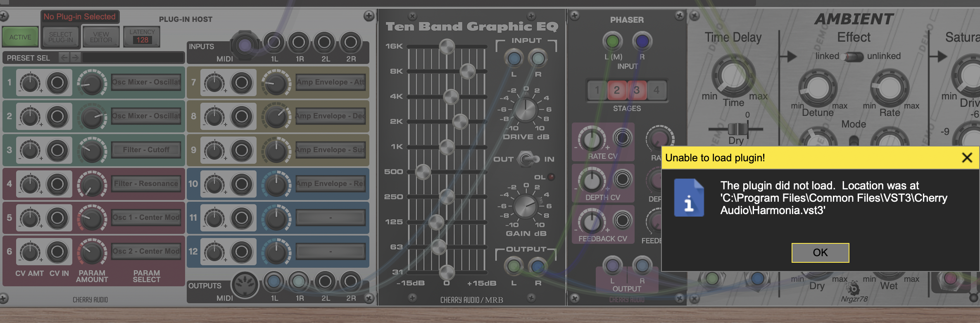The height and width of the screenshot is (323, 980).
Task: Click the 31 band slider in Graphic EQ
Action: (x=447, y=272)
